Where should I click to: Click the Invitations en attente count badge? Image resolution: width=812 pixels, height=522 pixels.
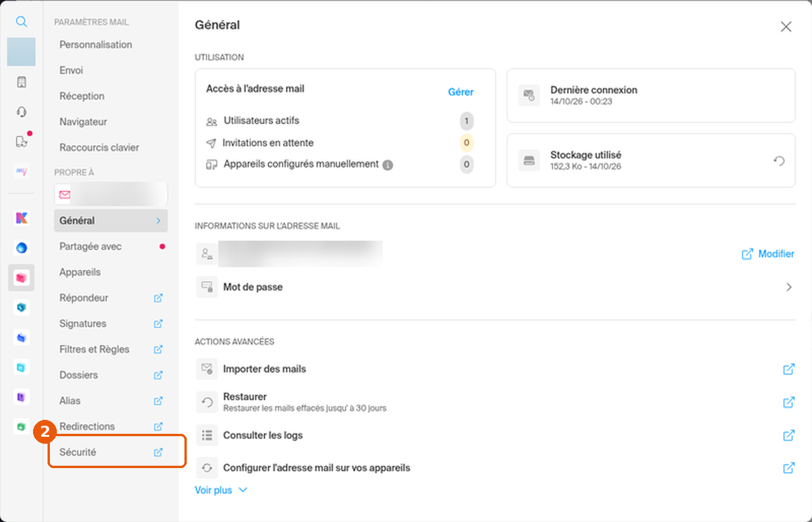point(466,143)
